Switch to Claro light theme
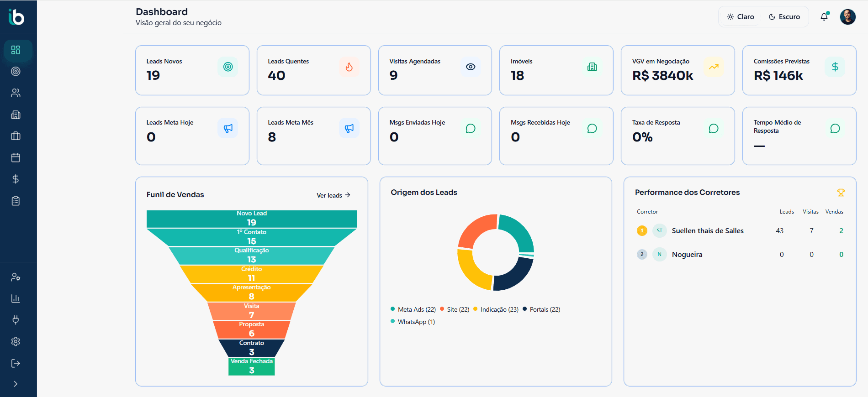This screenshot has height=397, width=868. pos(741,17)
